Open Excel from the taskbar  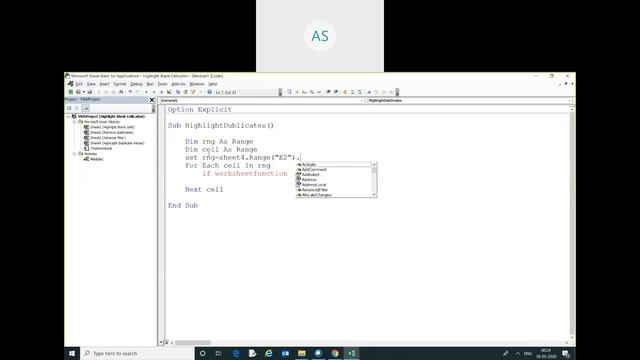(351, 353)
